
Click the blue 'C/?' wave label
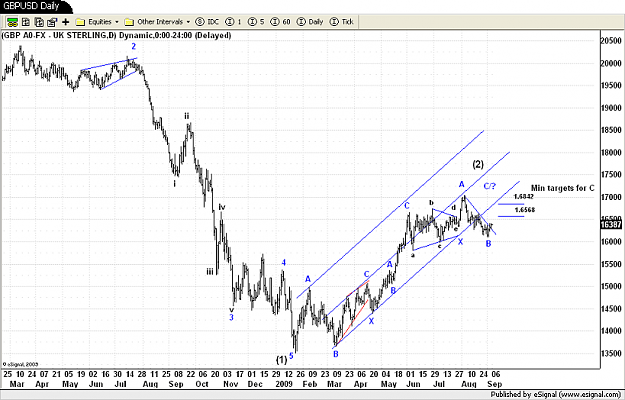pyautogui.click(x=490, y=186)
